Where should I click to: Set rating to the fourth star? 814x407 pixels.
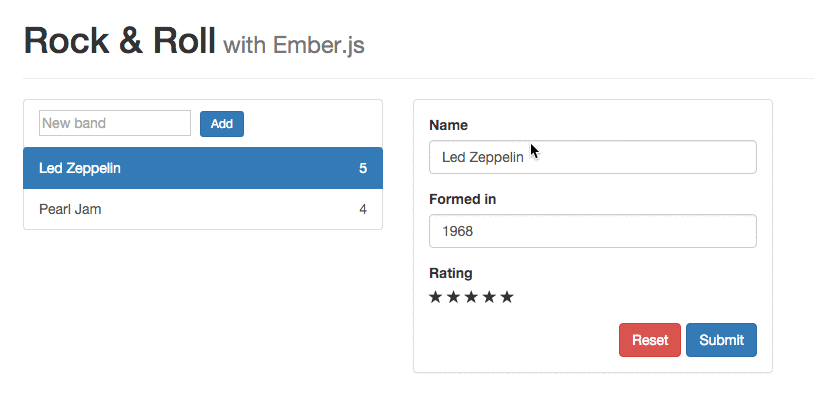click(489, 297)
